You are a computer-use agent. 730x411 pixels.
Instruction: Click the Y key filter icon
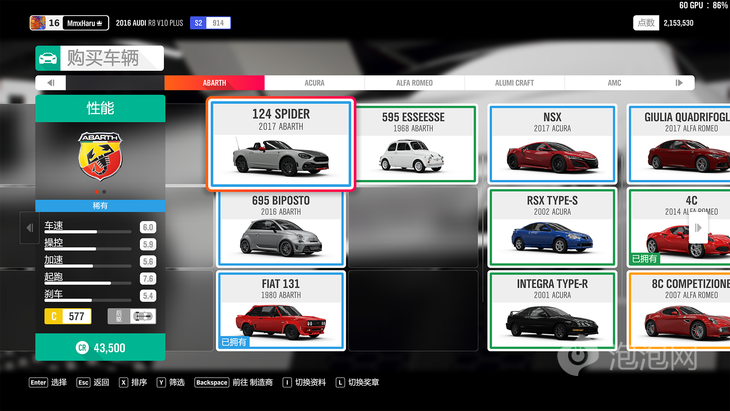pyautogui.click(x=161, y=382)
